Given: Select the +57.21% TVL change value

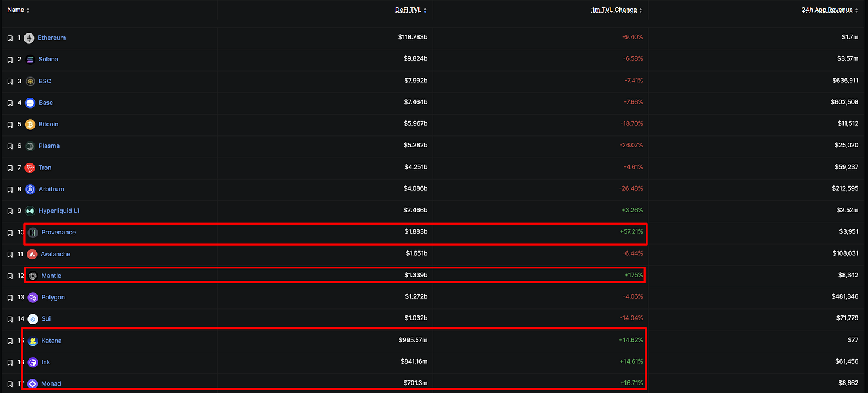Looking at the screenshot, I should (631, 232).
